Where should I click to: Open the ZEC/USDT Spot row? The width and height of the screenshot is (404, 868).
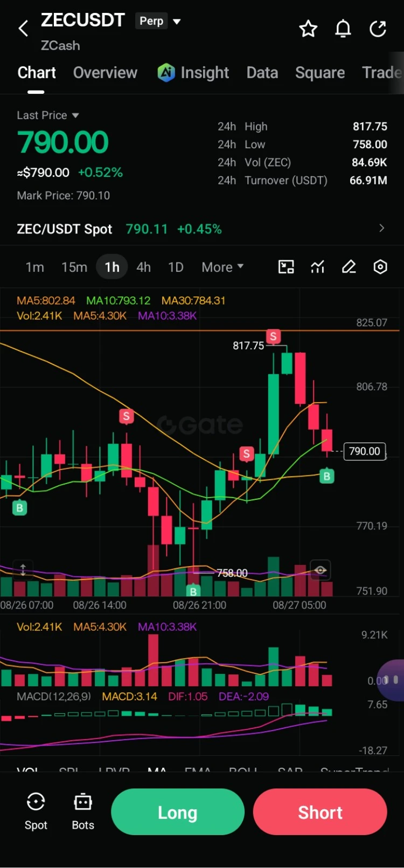(202, 229)
